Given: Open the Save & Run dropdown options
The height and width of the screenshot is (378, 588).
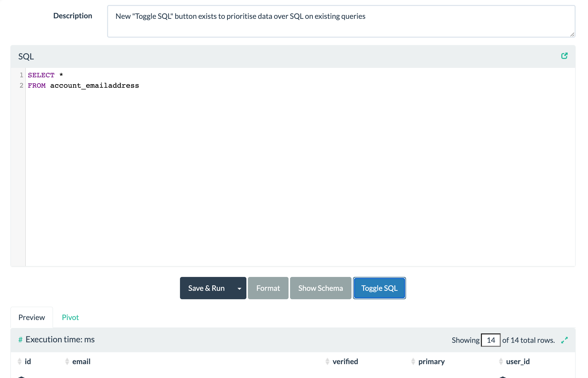Looking at the screenshot, I should coord(239,288).
